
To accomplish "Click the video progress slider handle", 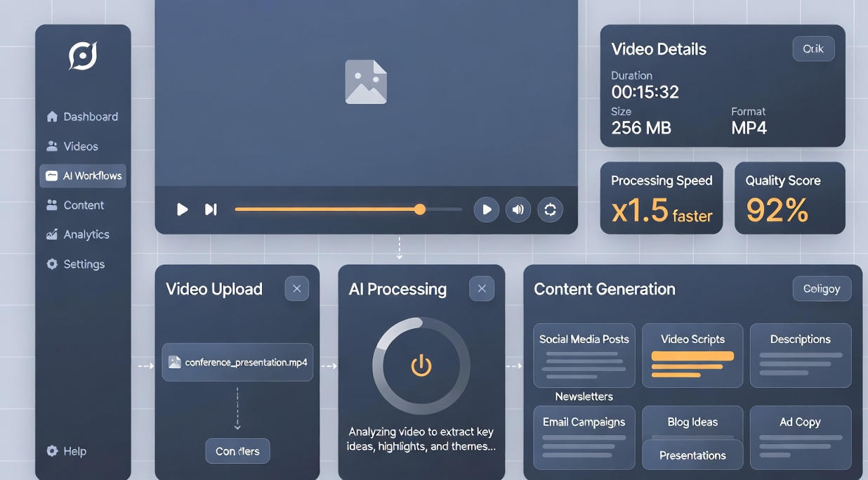I will pos(420,209).
